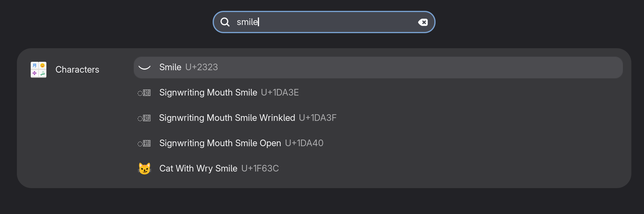Pick the "Signwriting Mouth Smile Open" result name
The image size is (644, 214).
point(220,143)
